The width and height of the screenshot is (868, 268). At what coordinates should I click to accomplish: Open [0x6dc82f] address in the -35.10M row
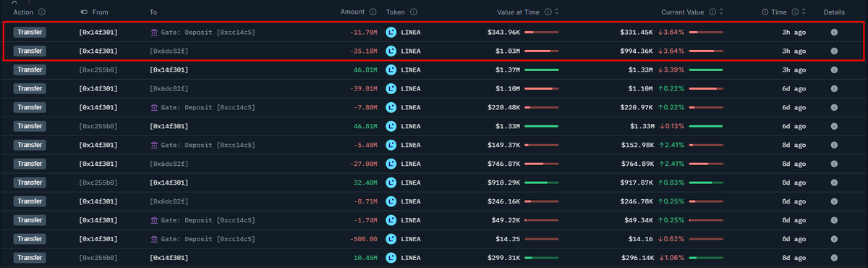(169, 51)
